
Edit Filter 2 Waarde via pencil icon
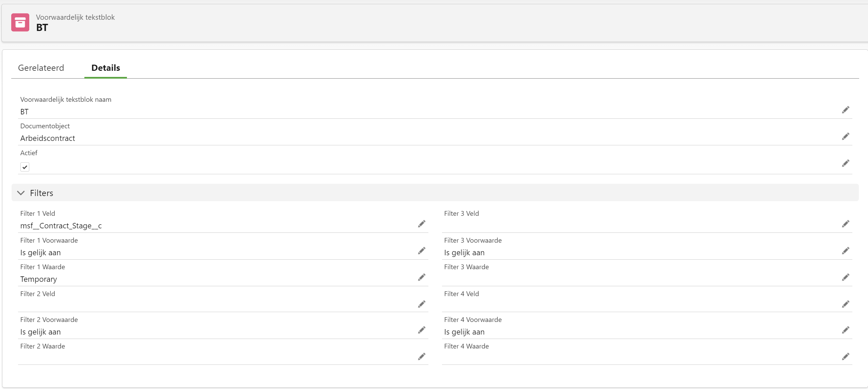click(422, 357)
